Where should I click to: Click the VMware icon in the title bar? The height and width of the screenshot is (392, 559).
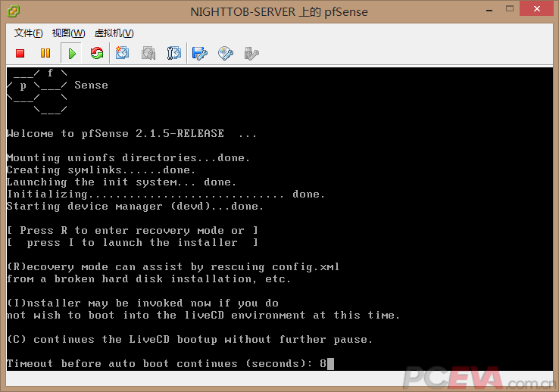pyautogui.click(x=13, y=12)
